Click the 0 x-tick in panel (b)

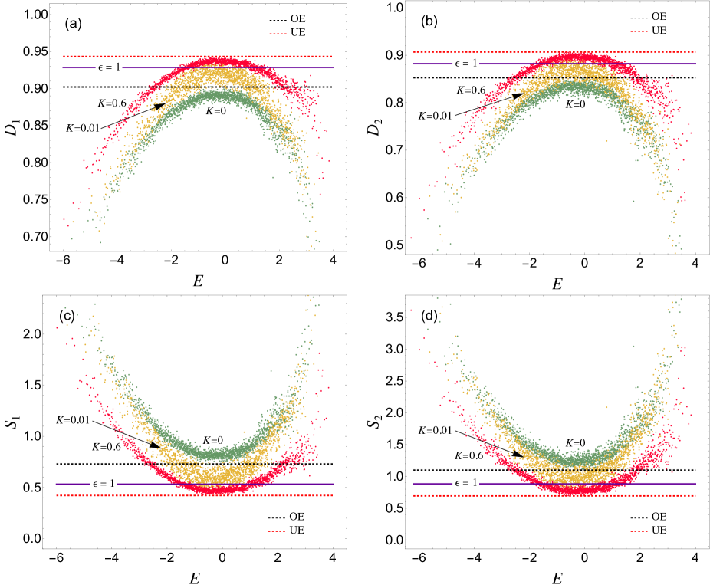click(x=584, y=263)
